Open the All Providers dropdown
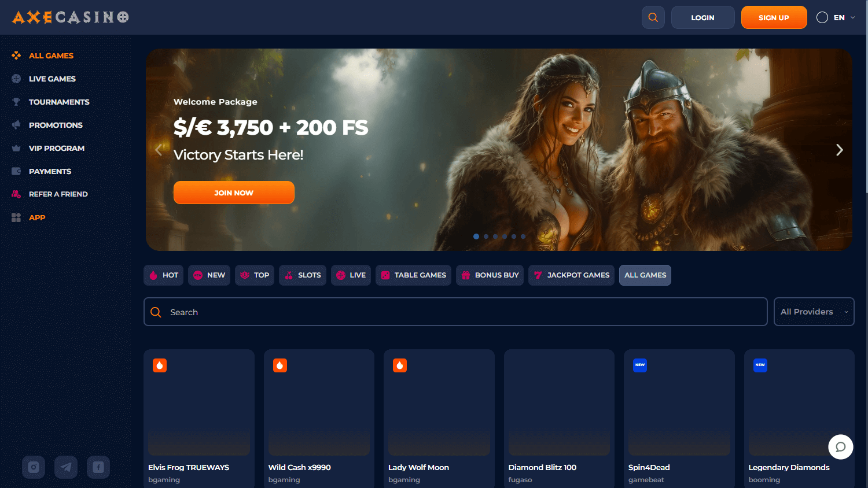The image size is (868, 488). 814,312
